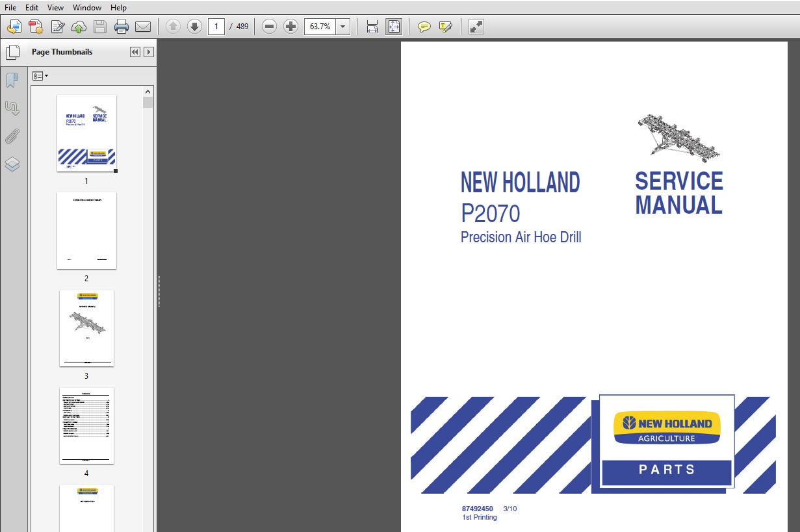800x532 pixels.
Task: Click the Email envelope icon
Action: click(x=142, y=27)
